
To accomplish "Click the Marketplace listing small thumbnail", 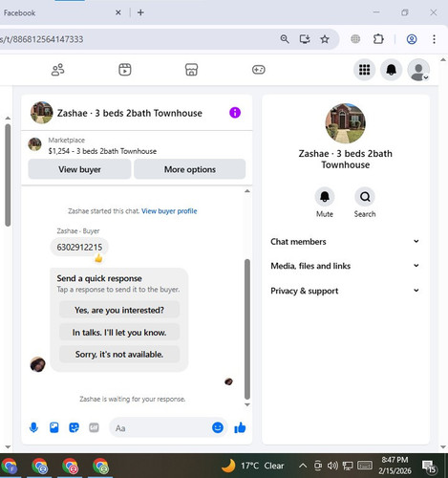I will [34, 144].
